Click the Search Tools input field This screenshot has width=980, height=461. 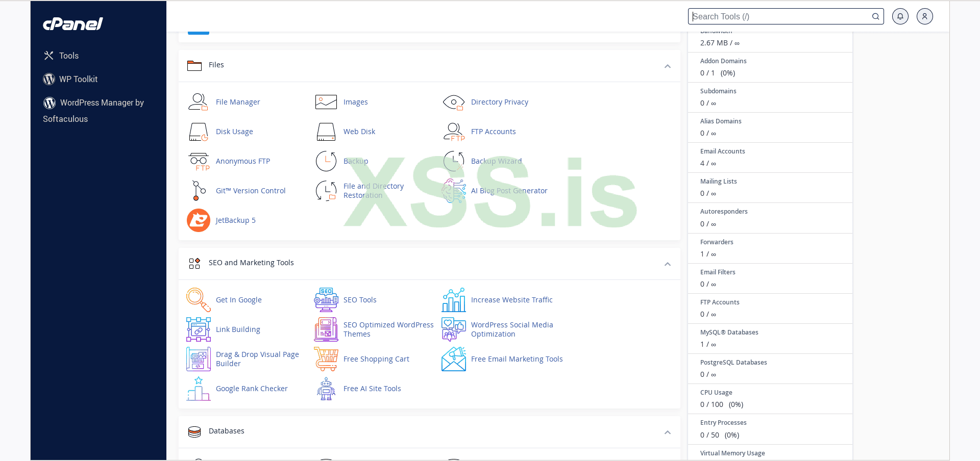tap(786, 16)
